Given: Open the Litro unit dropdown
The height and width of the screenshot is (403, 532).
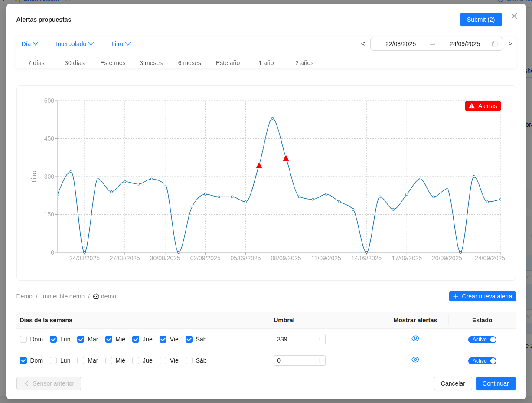Looking at the screenshot, I should coord(121,44).
